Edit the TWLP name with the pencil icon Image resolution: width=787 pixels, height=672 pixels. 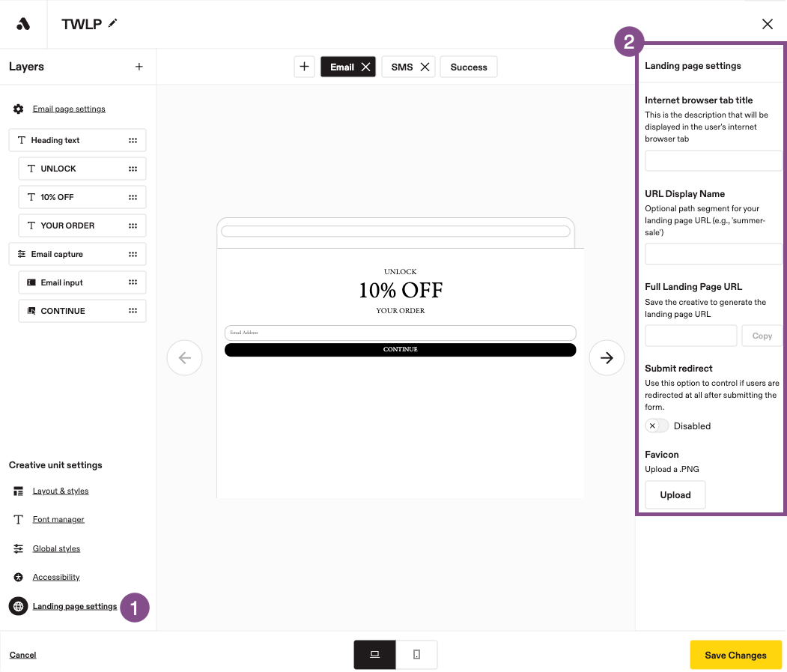click(x=113, y=23)
